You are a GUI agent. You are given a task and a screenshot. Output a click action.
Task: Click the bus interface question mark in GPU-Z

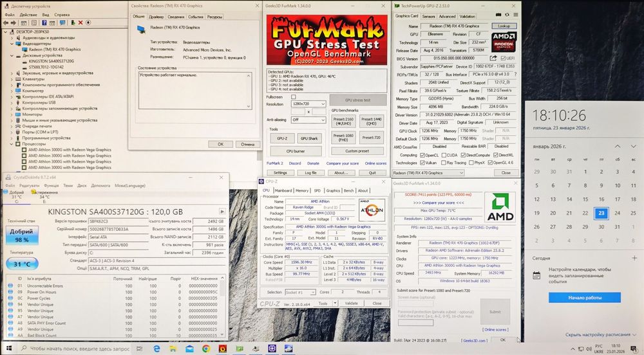(x=515, y=75)
